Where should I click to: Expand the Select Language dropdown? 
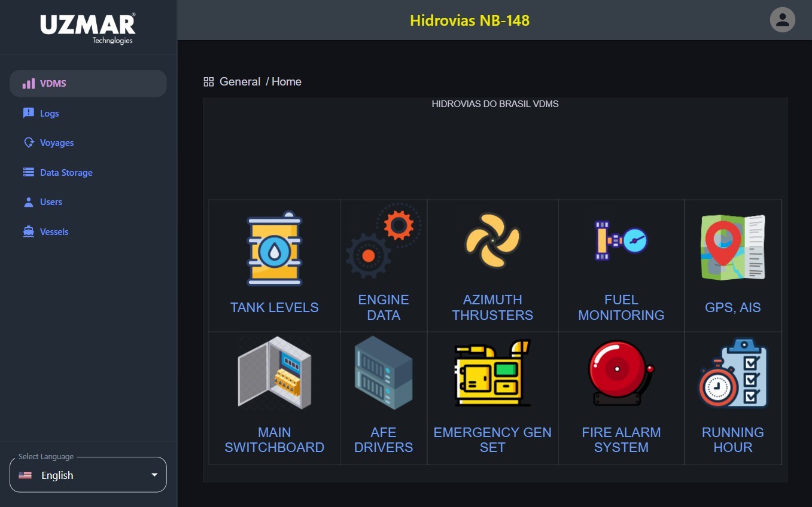[x=88, y=475]
